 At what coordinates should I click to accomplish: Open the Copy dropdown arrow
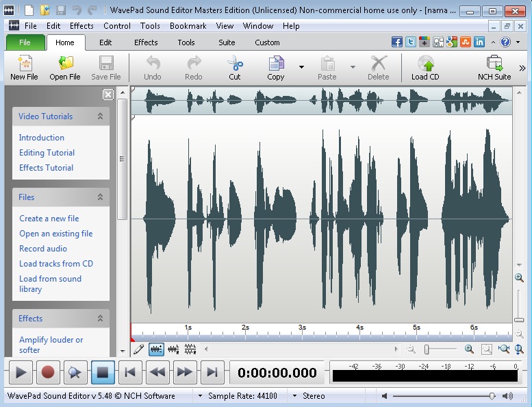(x=301, y=67)
